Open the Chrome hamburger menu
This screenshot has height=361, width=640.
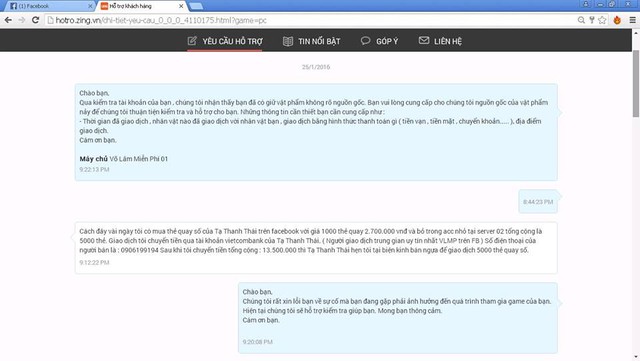tap(632, 20)
